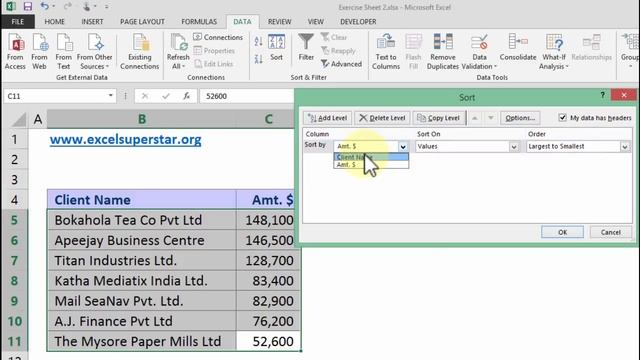Click the Select All corner triangle

[x=18, y=120]
